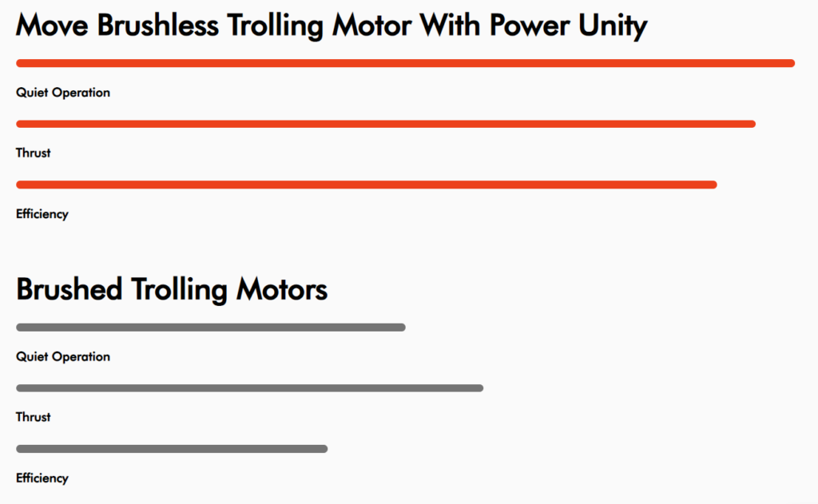The height and width of the screenshot is (504, 818).
Task: Click the gray Quiet Operation bar under Brushed Motors
Action: click(x=211, y=327)
